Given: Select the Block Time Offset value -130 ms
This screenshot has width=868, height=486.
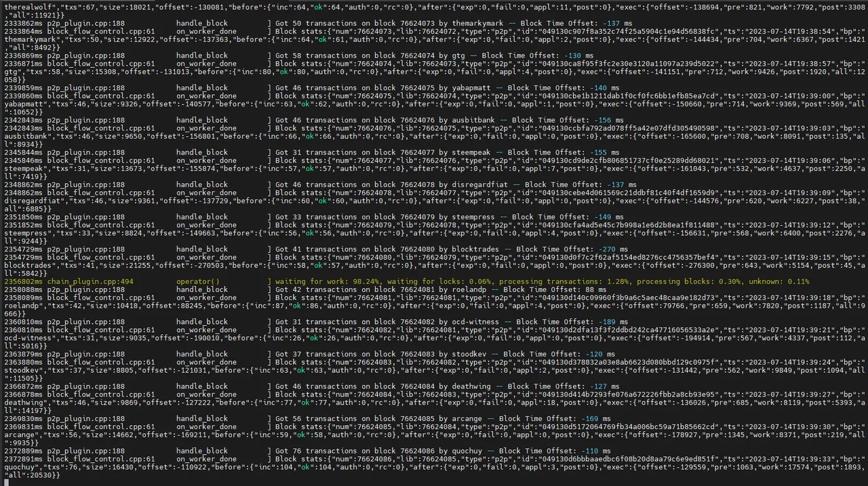Looking at the screenshot, I should tap(578, 56).
